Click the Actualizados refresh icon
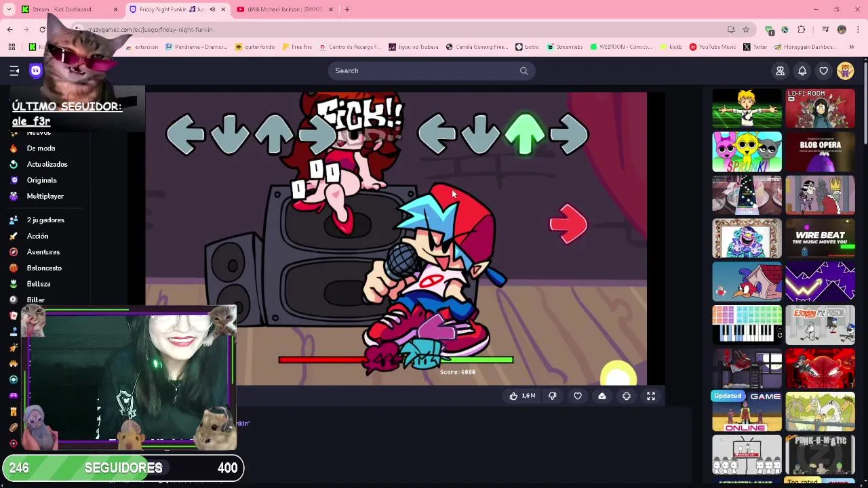This screenshot has height=488, width=868. pyautogui.click(x=14, y=164)
